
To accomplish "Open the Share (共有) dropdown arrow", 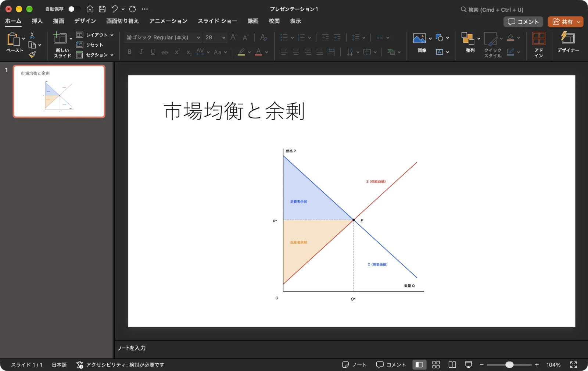I will (578, 22).
